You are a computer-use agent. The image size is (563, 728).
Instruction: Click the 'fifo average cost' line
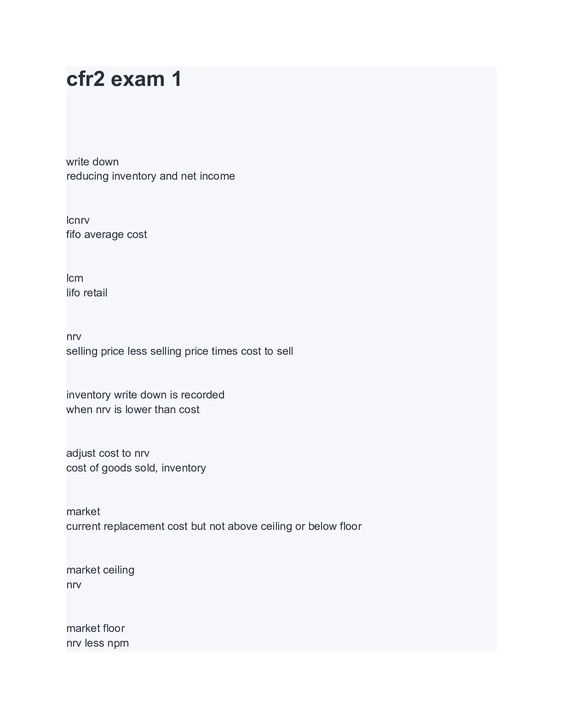[107, 234]
